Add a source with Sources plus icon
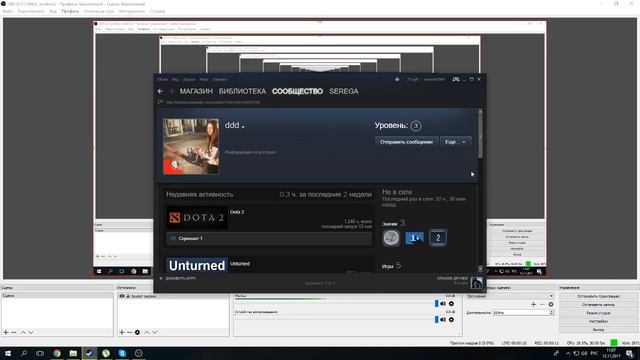Screen dimensions: 640x360 pyautogui.click(x=122, y=332)
